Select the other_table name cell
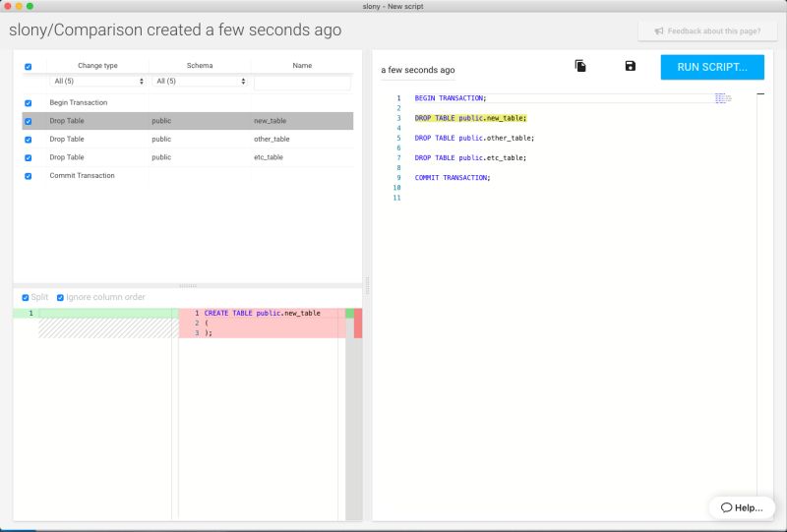Screen dimensions: 787x532 [272, 139]
